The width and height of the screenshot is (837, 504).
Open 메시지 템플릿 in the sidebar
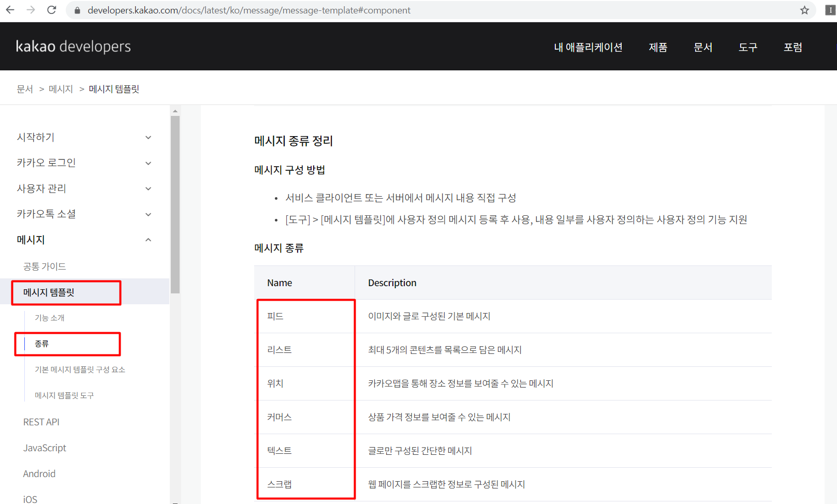coord(49,292)
